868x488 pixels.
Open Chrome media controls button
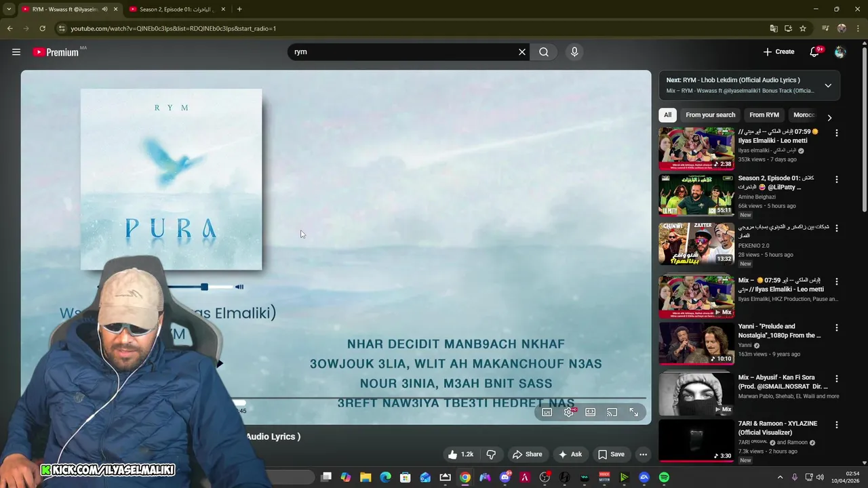click(825, 28)
